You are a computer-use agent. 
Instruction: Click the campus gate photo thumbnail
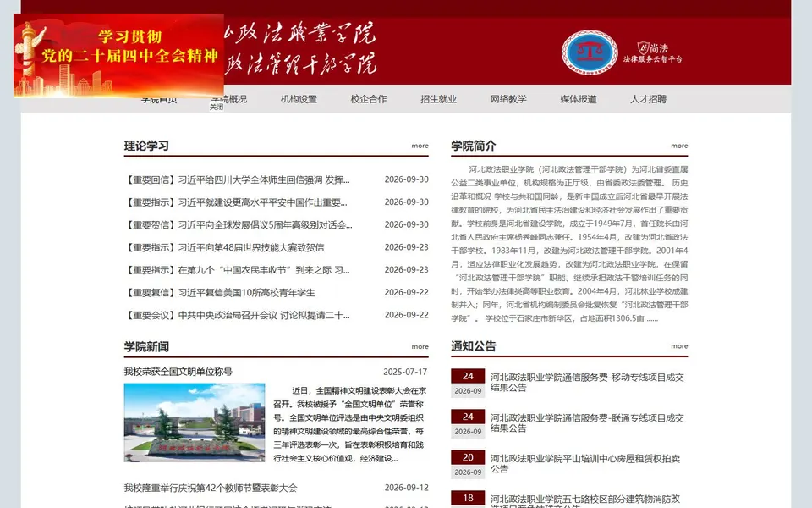click(x=195, y=422)
